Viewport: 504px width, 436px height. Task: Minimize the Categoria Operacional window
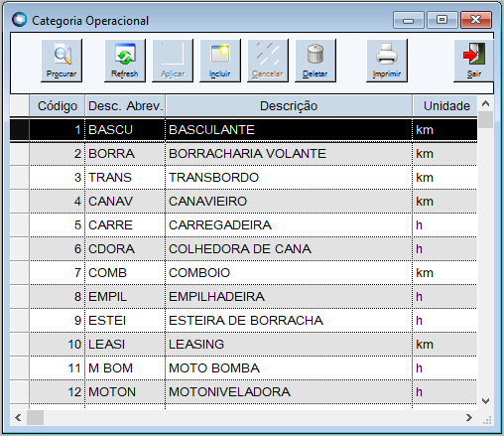pos(409,20)
